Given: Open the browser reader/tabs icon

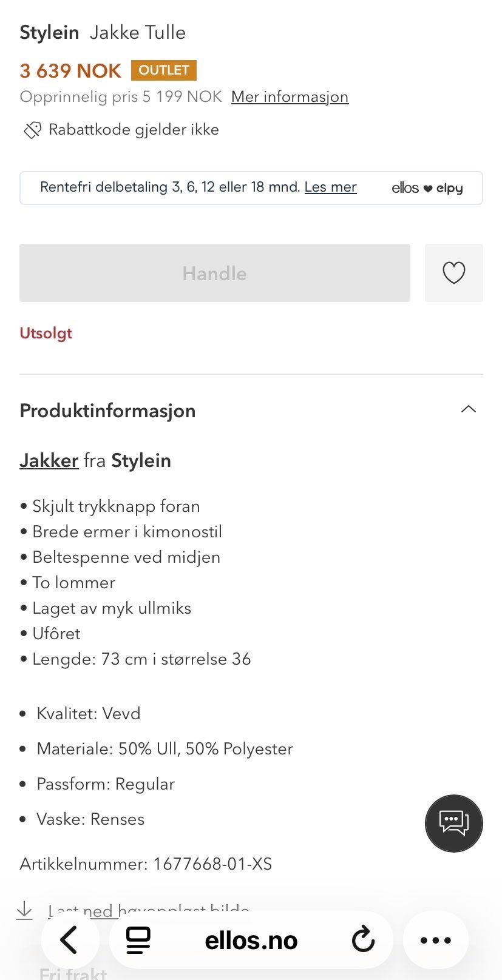Looking at the screenshot, I should click(x=138, y=940).
